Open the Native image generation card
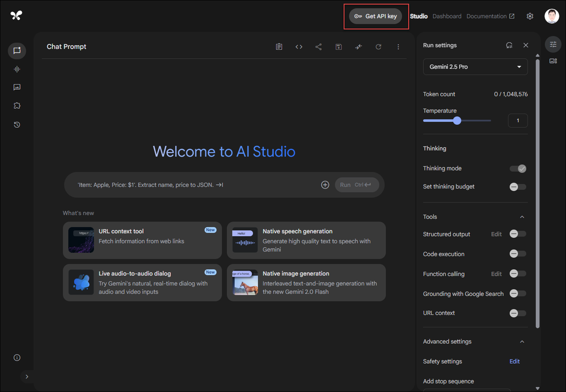This screenshot has width=566, height=392. click(x=306, y=283)
